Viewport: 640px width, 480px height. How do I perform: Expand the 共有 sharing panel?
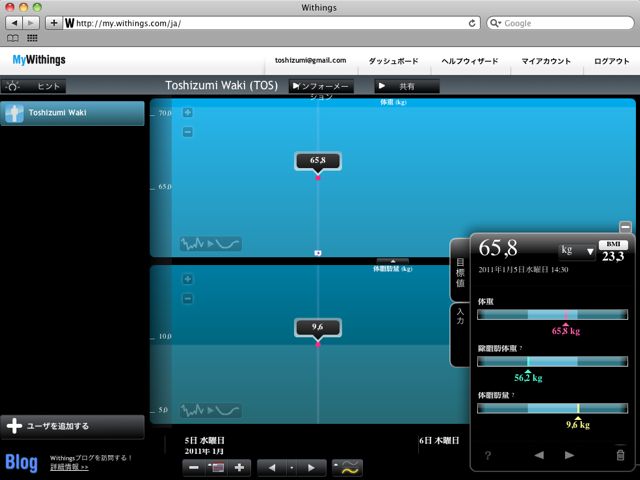click(407, 87)
